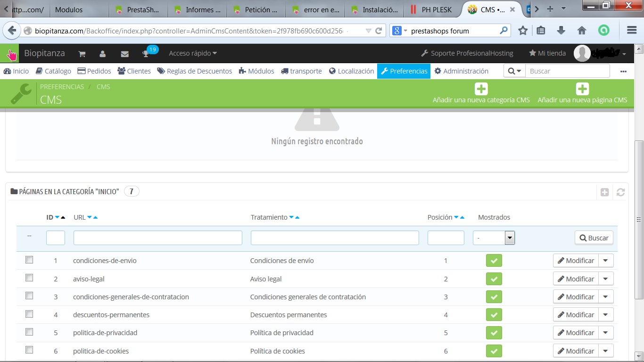
Task: Check the politica-de-privacidad row checkbox
Action: coord(29,332)
